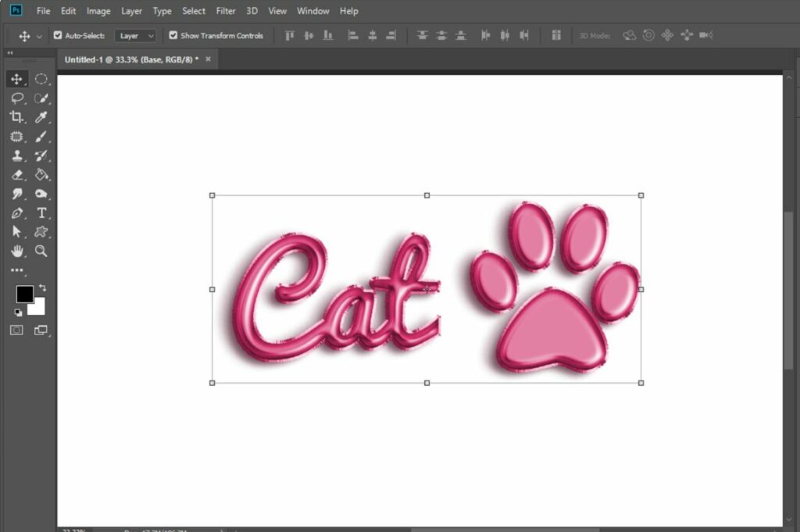
Task: Open the Filter menu
Action: 226,11
